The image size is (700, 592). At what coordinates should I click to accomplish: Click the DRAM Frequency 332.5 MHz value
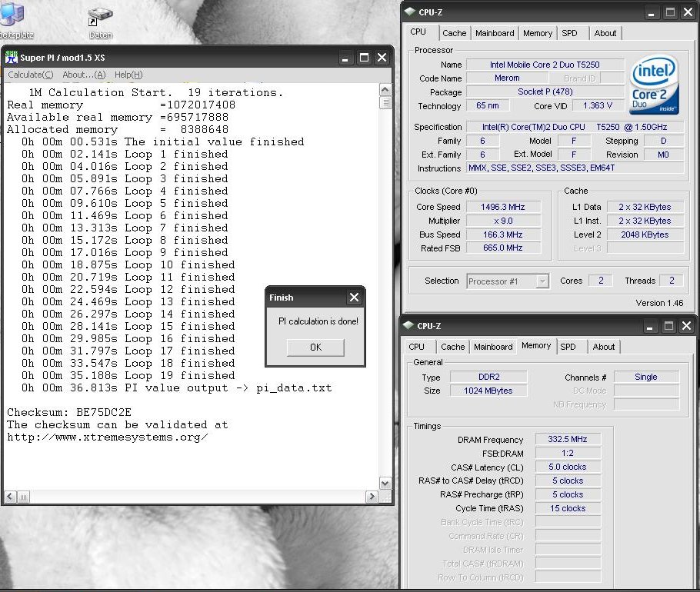[x=568, y=440]
